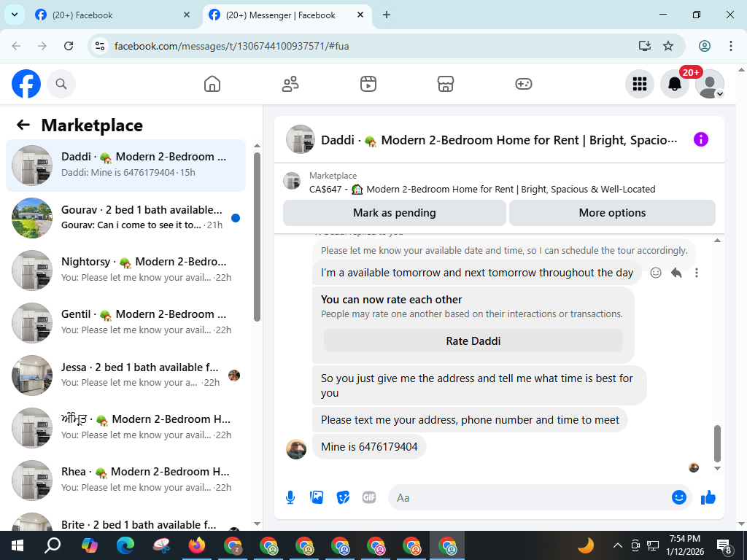Open the account profile avatar menu
Viewport: 747px width, 560px height.
[x=709, y=85]
